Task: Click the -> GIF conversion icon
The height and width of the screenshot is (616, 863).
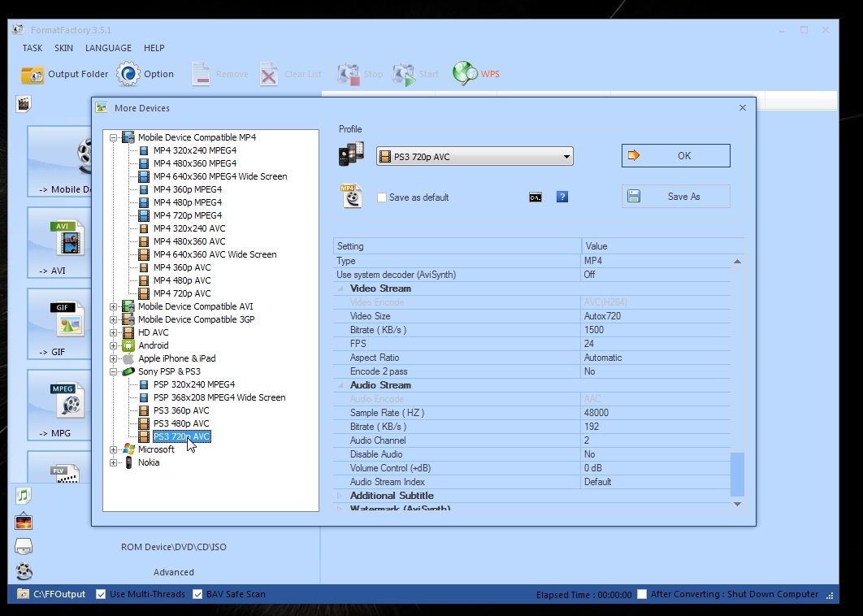Action: point(67,320)
